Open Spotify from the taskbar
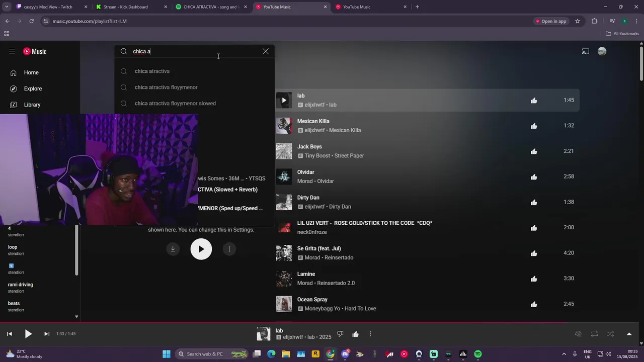 click(478, 354)
